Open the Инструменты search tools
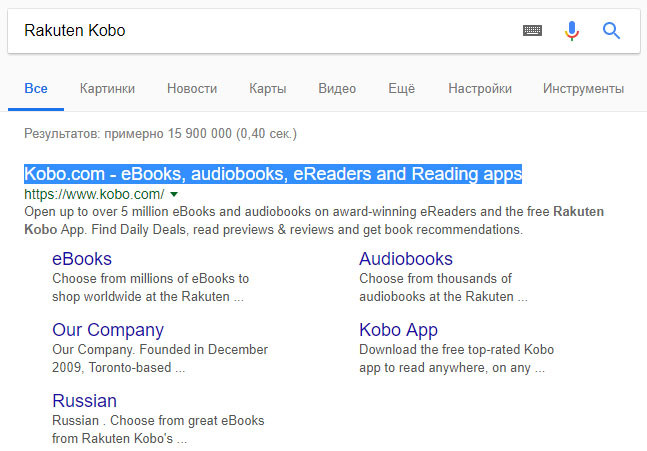 [583, 88]
